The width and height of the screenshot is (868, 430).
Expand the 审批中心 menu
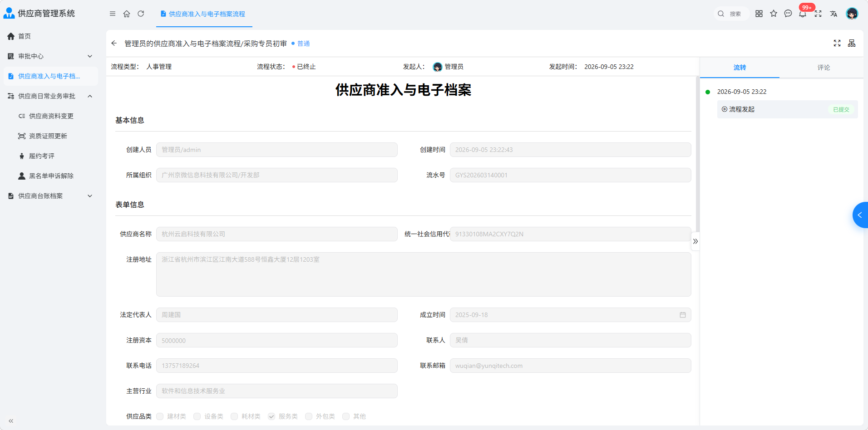tap(51, 56)
